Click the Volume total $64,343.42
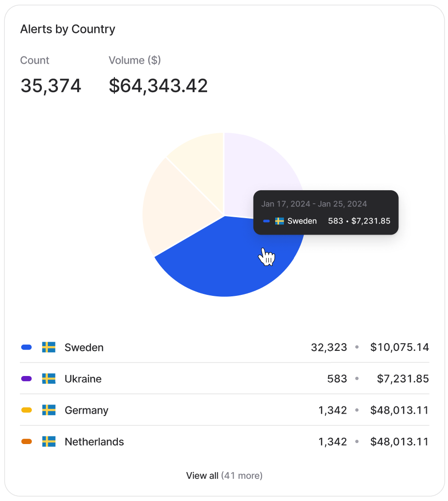The image size is (448, 501). click(x=158, y=85)
